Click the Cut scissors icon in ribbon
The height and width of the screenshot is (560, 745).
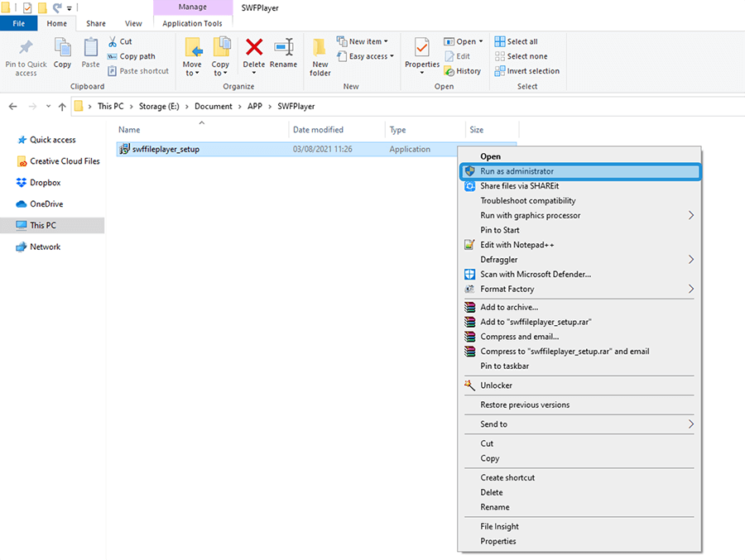113,42
